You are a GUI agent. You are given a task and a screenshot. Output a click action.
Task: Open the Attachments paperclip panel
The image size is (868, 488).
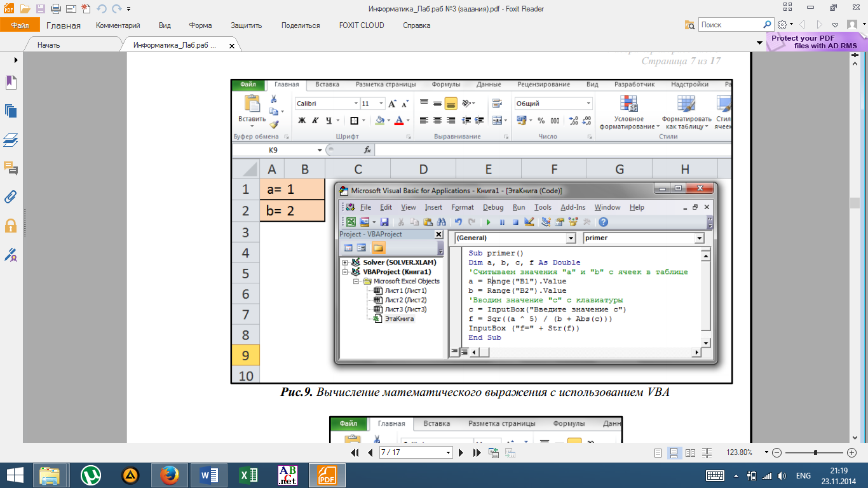tap(11, 197)
